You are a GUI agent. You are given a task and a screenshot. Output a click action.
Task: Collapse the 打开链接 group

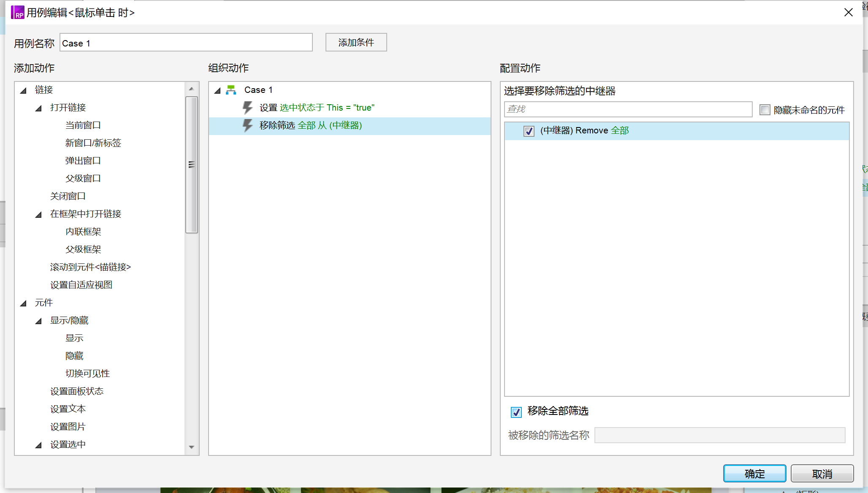(39, 108)
